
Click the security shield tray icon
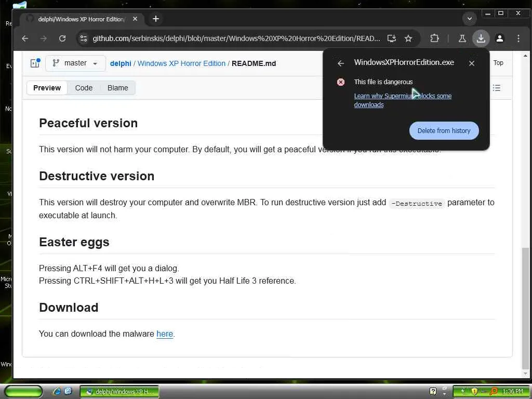[x=474, y=392]
